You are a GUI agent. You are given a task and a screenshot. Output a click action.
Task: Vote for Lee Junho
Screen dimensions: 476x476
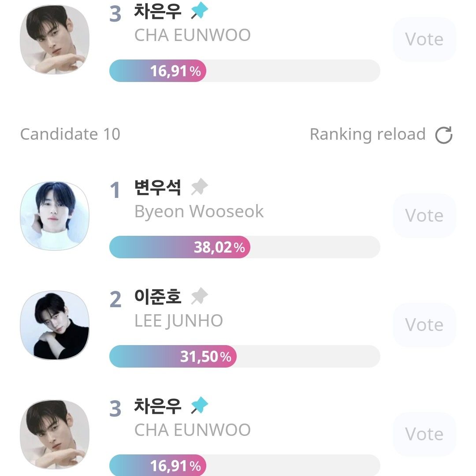pyautogui.click(x=424, y=325)
